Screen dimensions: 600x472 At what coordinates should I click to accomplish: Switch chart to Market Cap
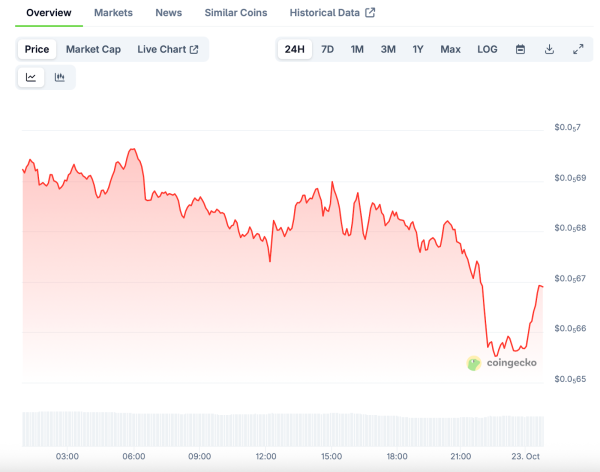[93, 49]
